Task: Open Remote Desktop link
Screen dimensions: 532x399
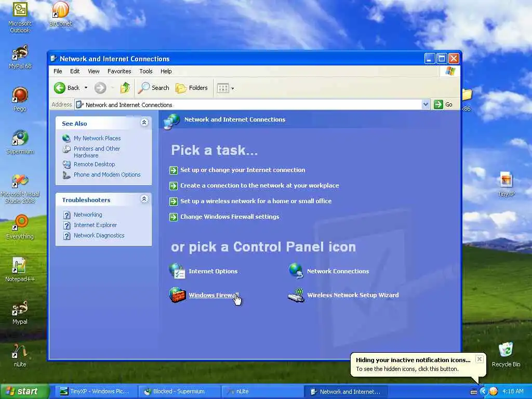Action: [x=95, y=164]
